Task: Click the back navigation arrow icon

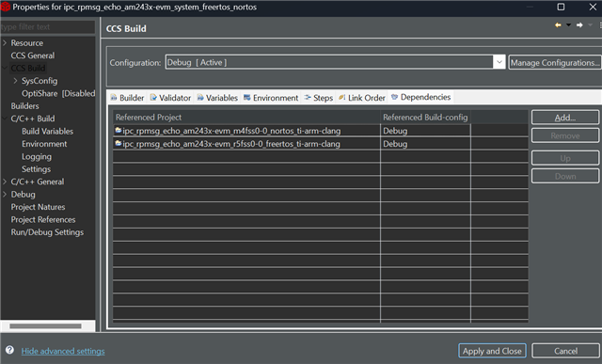Action: pos(558,25)
